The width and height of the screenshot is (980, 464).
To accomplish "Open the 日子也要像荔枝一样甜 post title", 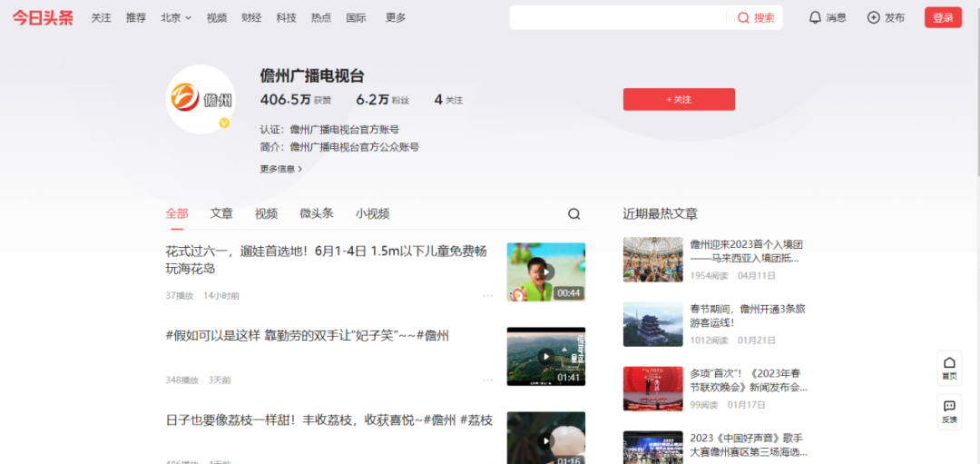I will point(329,420).
